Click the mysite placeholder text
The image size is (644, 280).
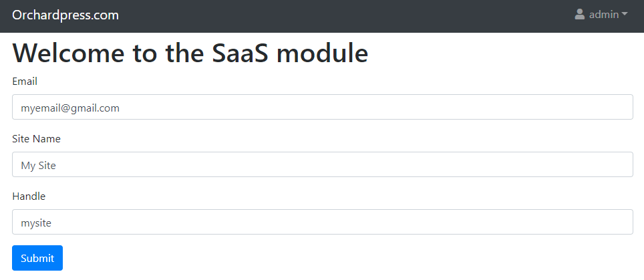36,223
